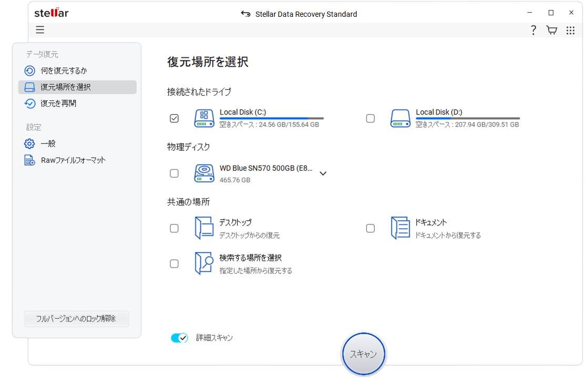Click the WD Blue SN570 500GB label

pyautogui.click(x=266, y=168)
